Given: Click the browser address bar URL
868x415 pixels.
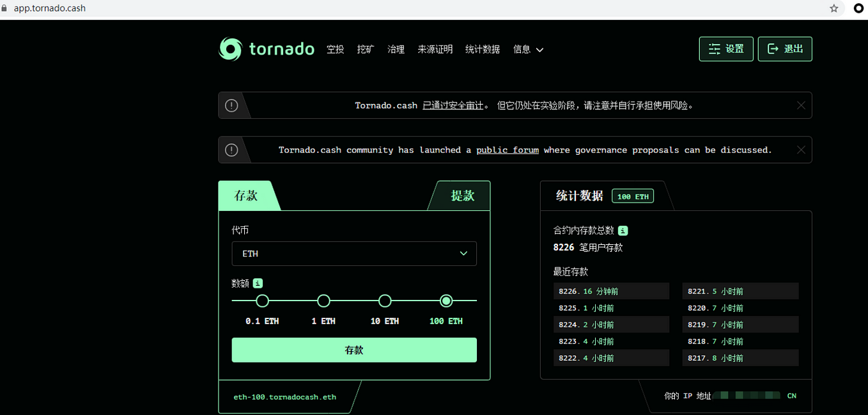Looking at the screenshot, I should point(50,8).
